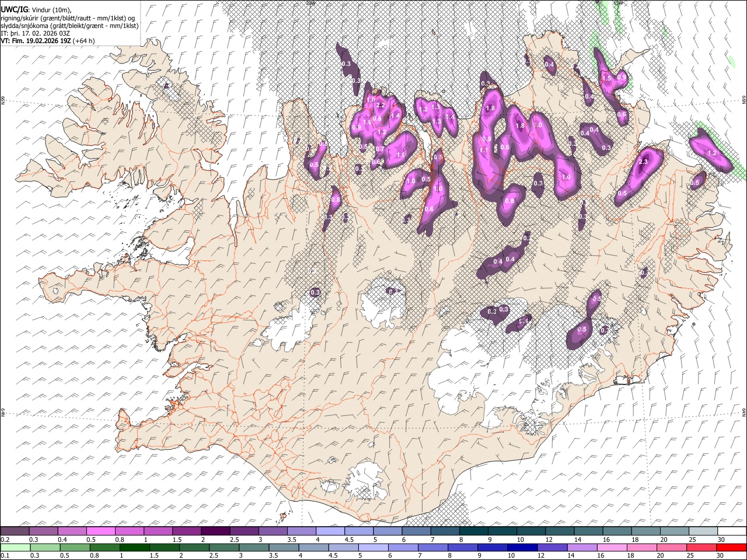The width and height of the screenshot is (747, 560).
Task: Click the rigning/skúrir legend description line
Action: click(68, 18)
